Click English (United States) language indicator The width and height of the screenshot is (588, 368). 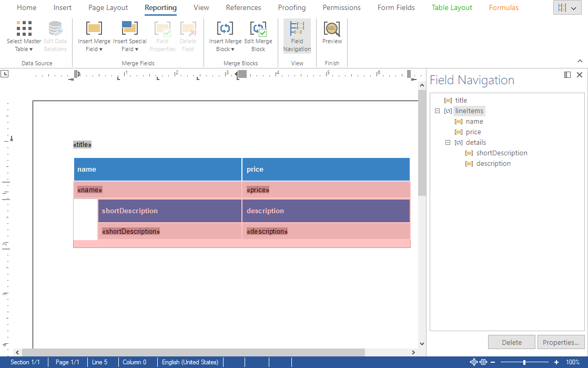coord(190,362)
